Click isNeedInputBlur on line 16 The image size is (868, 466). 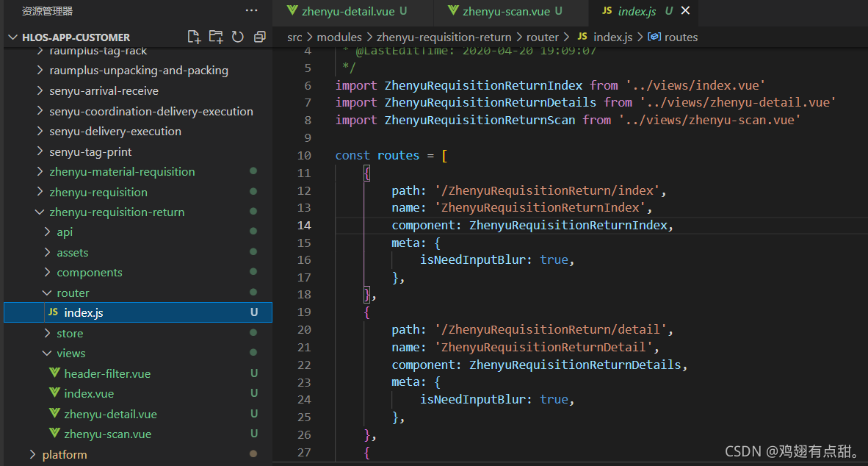(472, 260)
